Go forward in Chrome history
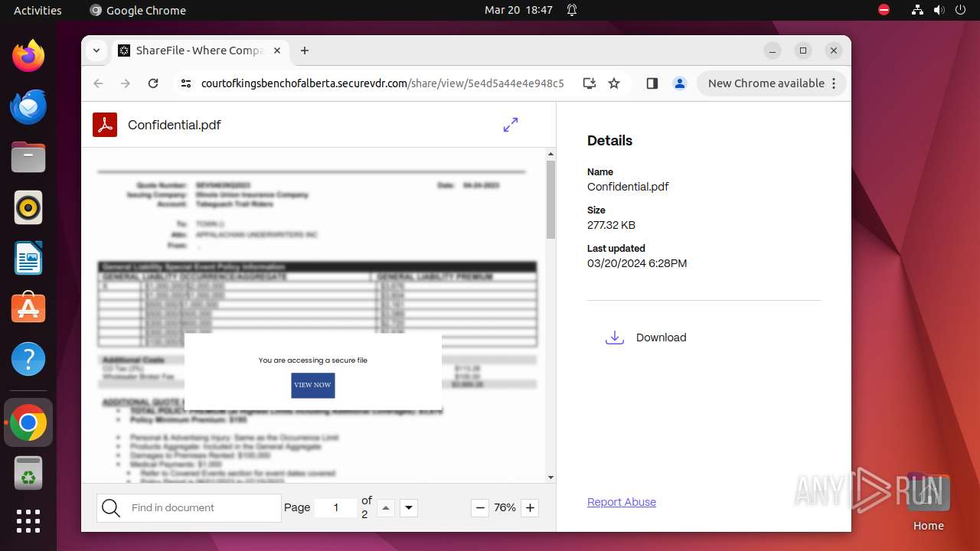This screenshot has height=551, width=980. [x=126, y=83]
